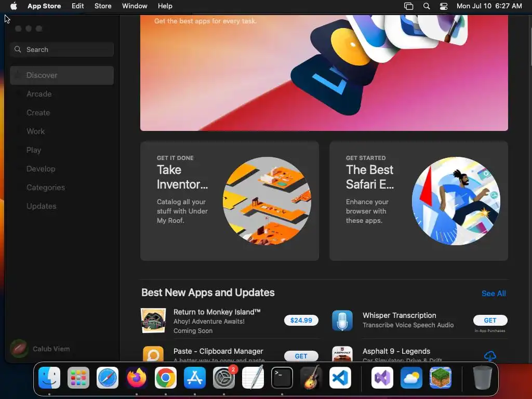Redownload Asphalt 9 via cloud icon
Image resolution: width=532 pixels, height=399 pixels.
pyautogui.click(x=490, y=356)
